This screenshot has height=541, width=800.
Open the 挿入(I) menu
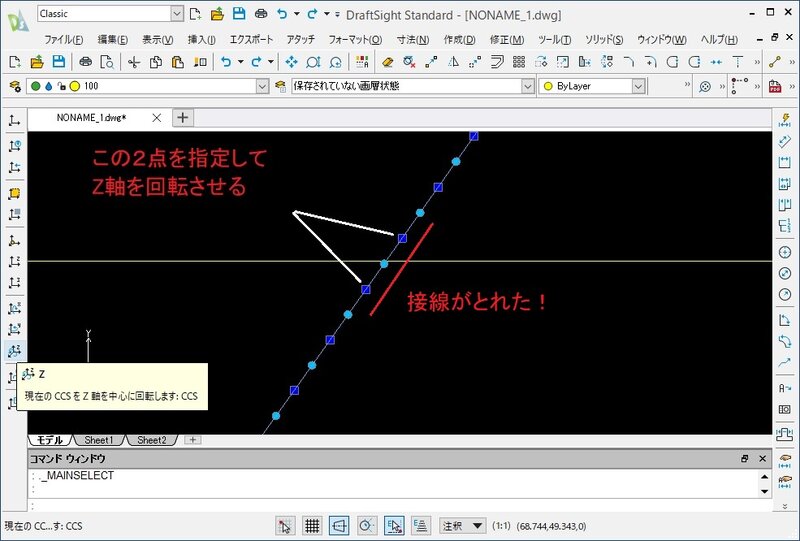pyautogui.click(x=202, y=40)
